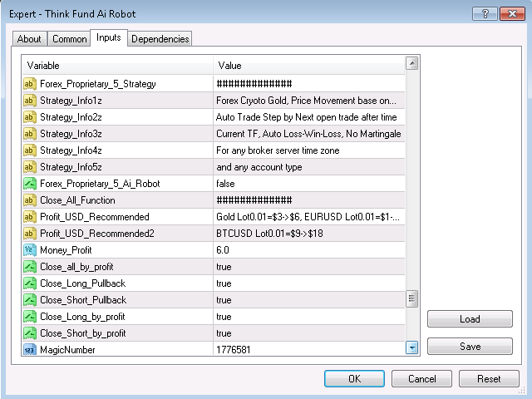Click the ab icon of Profit_USD_Recommended
Viewport: 532px width, 399px height.
[x=30, y=217]
